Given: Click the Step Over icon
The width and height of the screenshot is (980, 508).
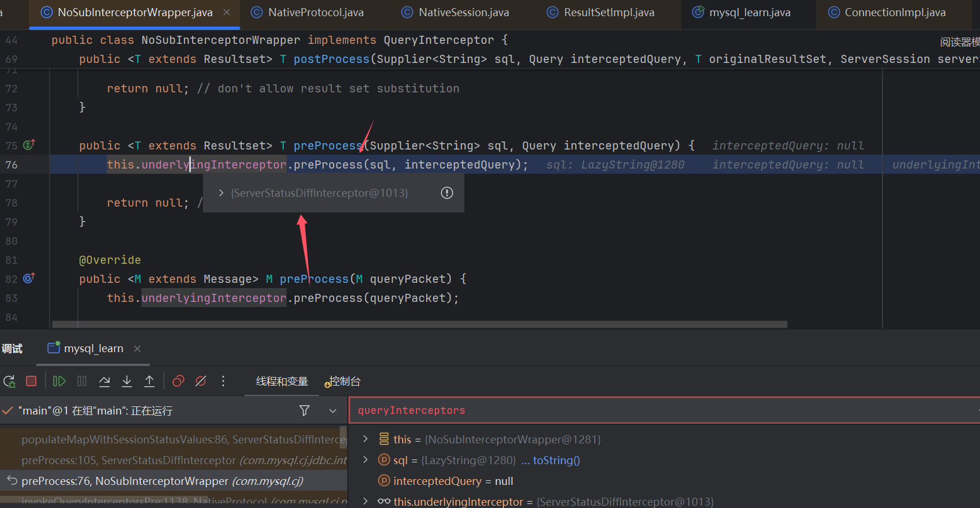Looking at the screenshot, I should point(104,381).
